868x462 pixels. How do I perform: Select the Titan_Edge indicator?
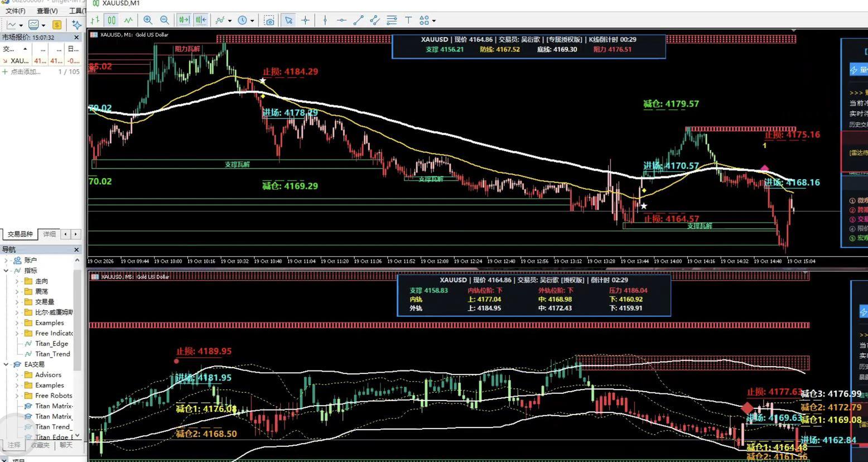51,344
